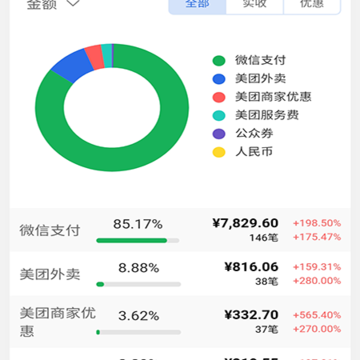Click the ¥7,829.60 amount
The height and width of the screenshot is (360, 360).
(x=245, y=223)
